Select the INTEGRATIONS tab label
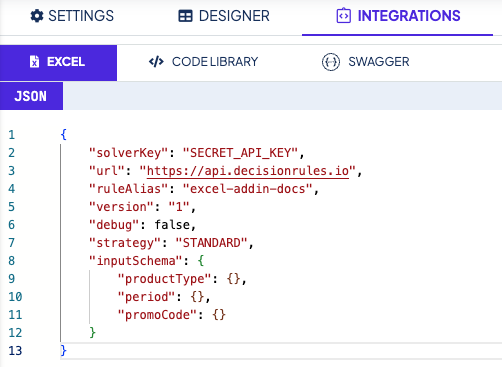 [x=409, y=16]
